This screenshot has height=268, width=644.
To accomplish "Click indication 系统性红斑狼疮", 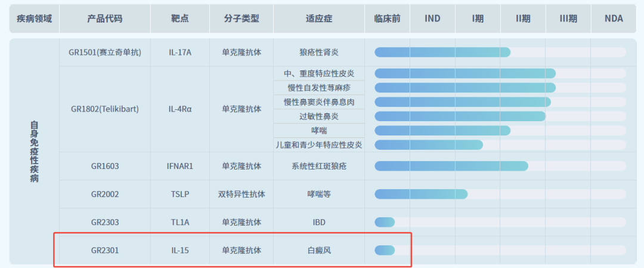I will click(318, 166).
